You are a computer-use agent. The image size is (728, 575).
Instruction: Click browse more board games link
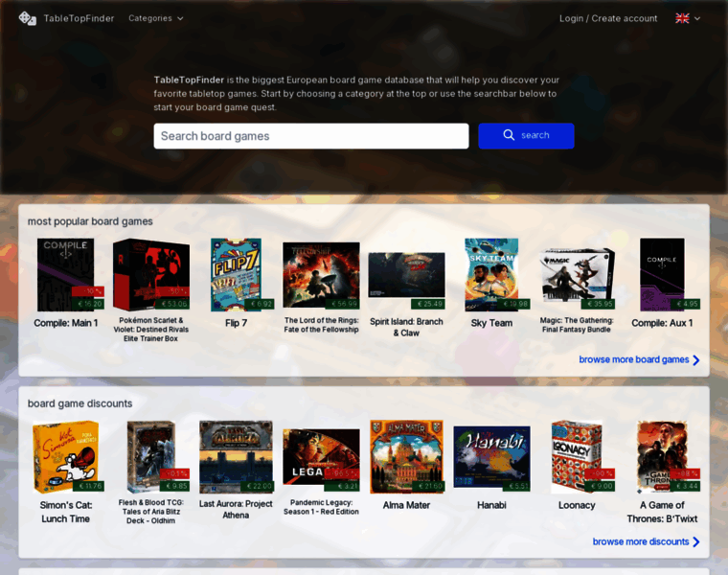639,360
